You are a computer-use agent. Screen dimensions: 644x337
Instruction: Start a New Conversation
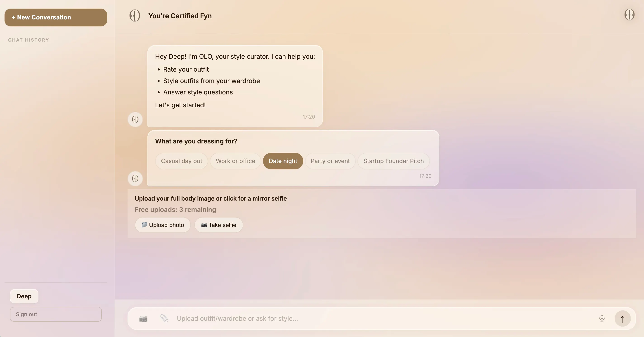(56, 17)
